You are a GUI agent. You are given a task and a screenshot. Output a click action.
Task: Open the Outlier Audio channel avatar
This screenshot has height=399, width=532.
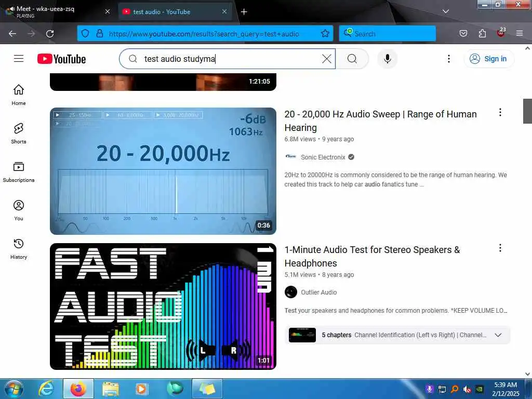291,292
